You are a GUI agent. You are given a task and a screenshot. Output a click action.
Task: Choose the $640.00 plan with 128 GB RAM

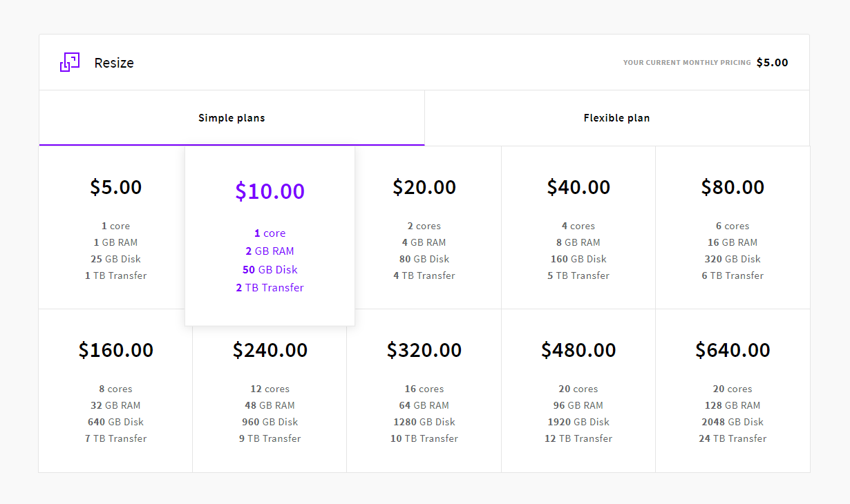733,391
